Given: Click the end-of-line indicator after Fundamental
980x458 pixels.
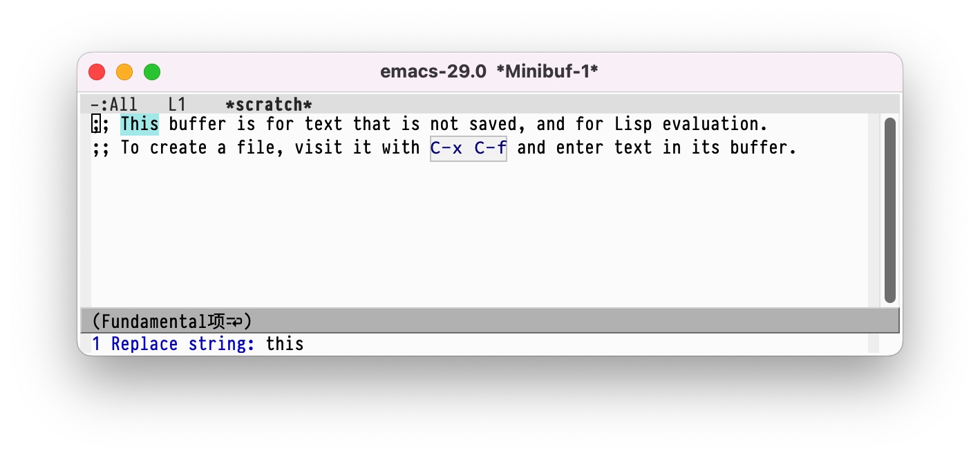Looking at the screenshot, I should [236, 320].
